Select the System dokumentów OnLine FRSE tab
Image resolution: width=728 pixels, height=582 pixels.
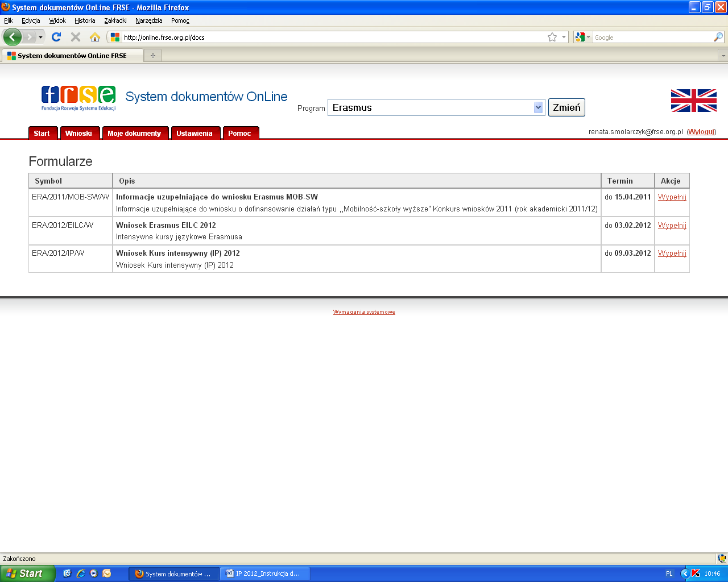click(x=72, y=56)
